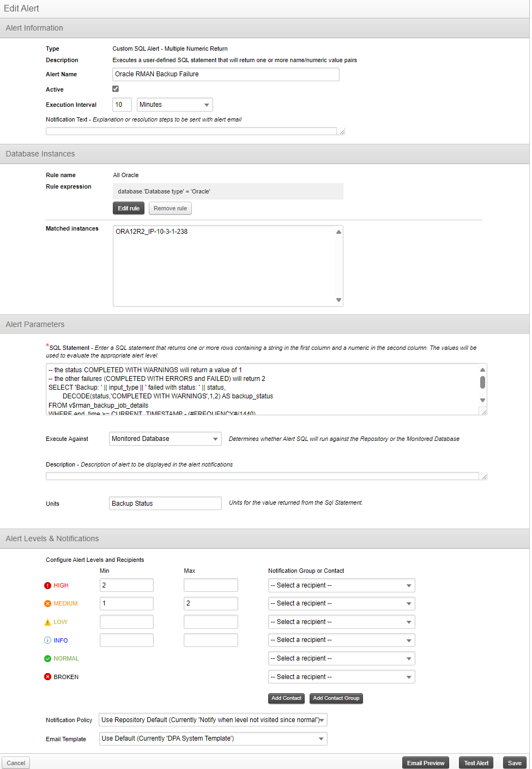This screenshot has width=532, height=769.
Task: Open the Execute Against dropdown
Action: click(x=165, y=439)
